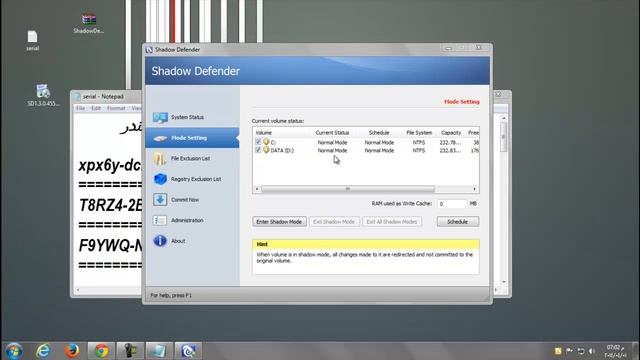Click Enter Shadow Mode button
Image resolution: width=640 pixels, height=360 pixels.
279,222
